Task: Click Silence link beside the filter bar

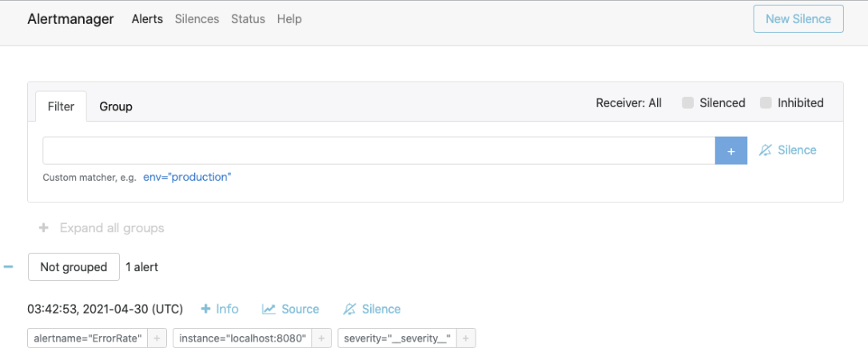Action: tap(787, 150)
